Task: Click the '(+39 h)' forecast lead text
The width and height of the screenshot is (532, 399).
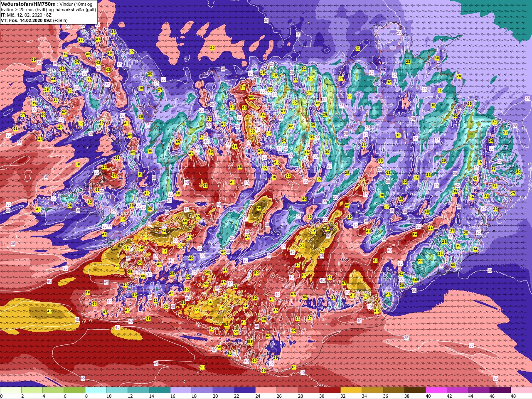Action: pos(60,20)
